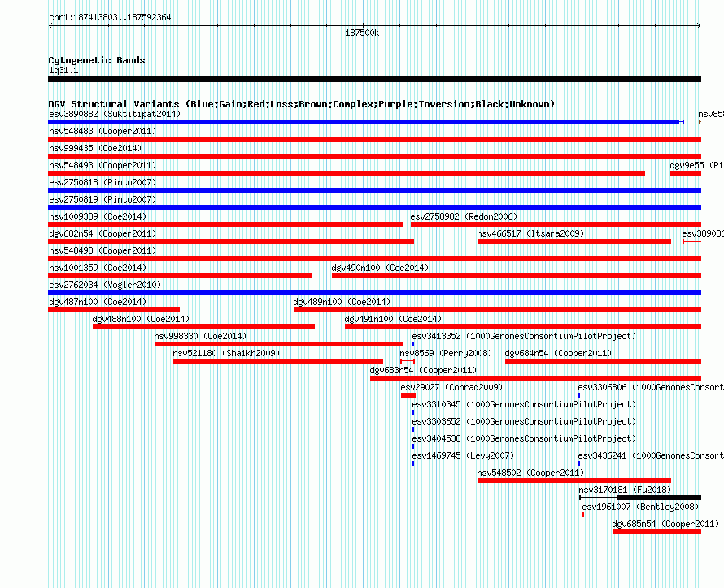Select dgv683n54 (Cooper2011) label
This screenshot has height=588, width=724.
click(423, 370)
